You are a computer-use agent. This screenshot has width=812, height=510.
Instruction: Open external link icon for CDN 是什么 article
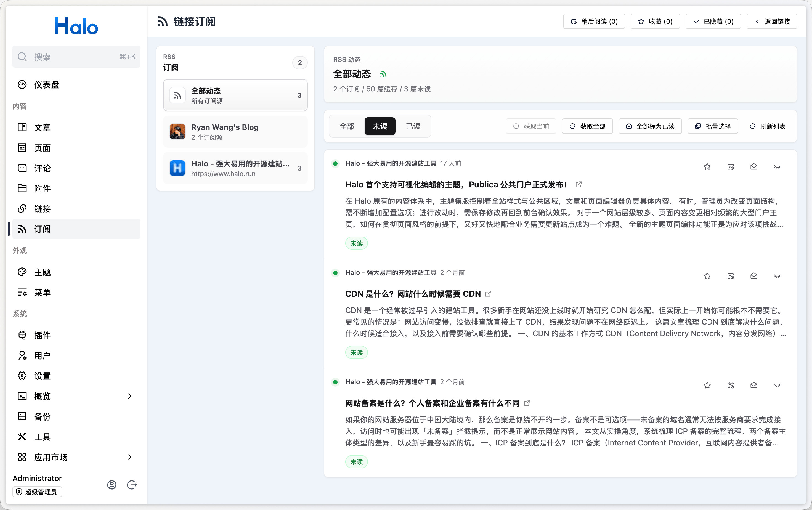coord(488,294)
